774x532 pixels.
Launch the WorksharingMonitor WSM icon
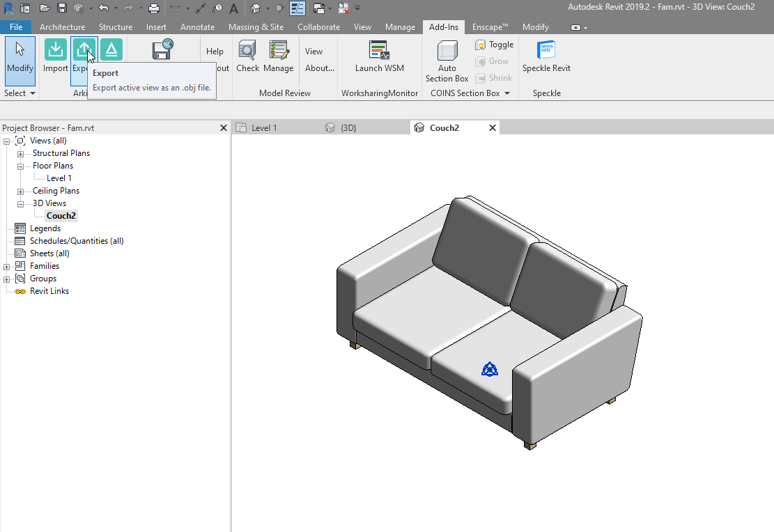[x=379, y=57]
